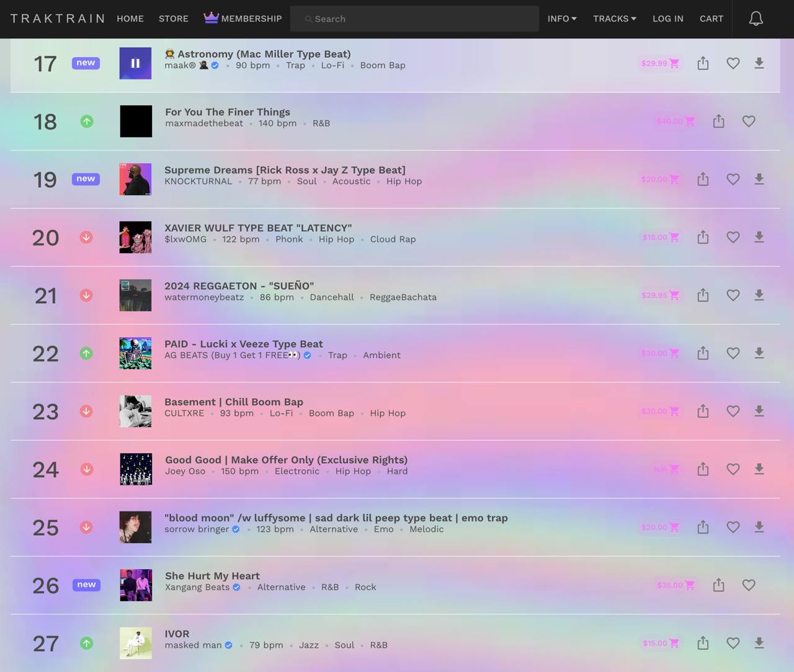794x672 pixels.
Task: Open the maxmadethebeat producer profile
Action: tap(204, 123)
